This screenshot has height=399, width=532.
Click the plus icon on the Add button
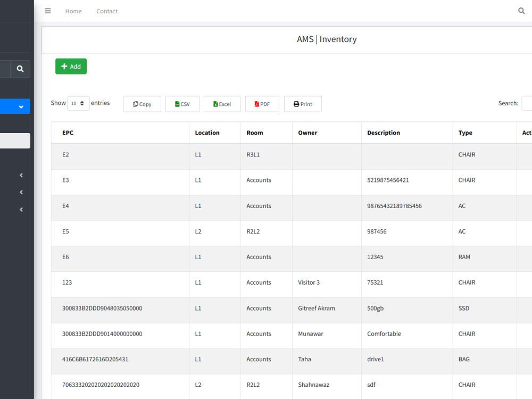point(64,66)
